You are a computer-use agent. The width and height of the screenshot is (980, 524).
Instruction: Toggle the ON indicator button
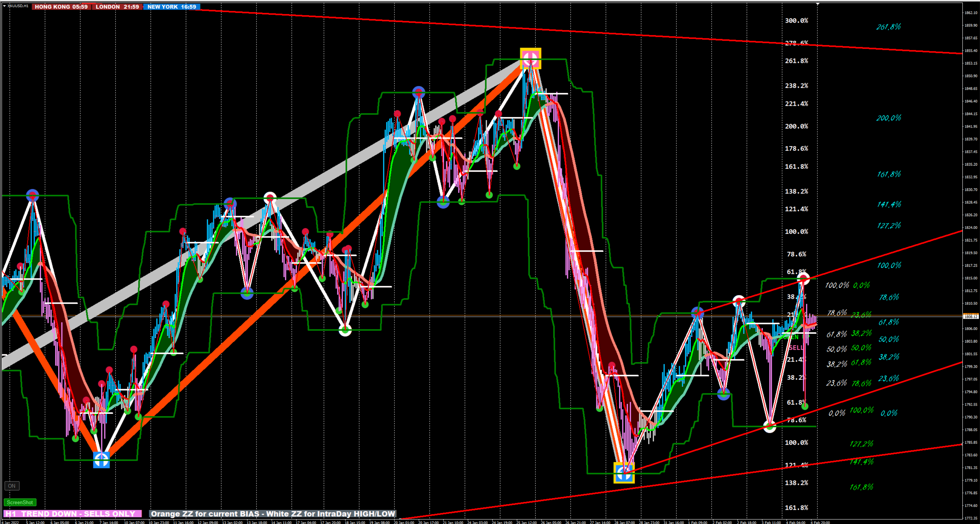click(x=12, y=486)
